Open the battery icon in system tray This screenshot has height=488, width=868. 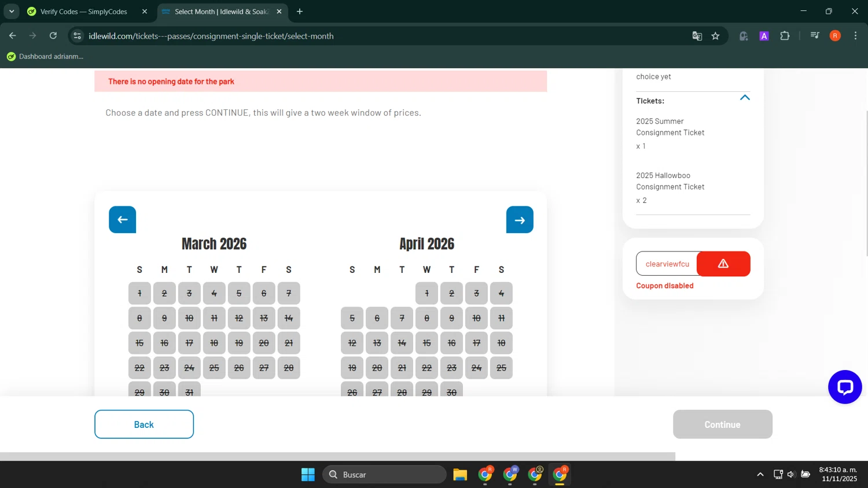[805, 475]
